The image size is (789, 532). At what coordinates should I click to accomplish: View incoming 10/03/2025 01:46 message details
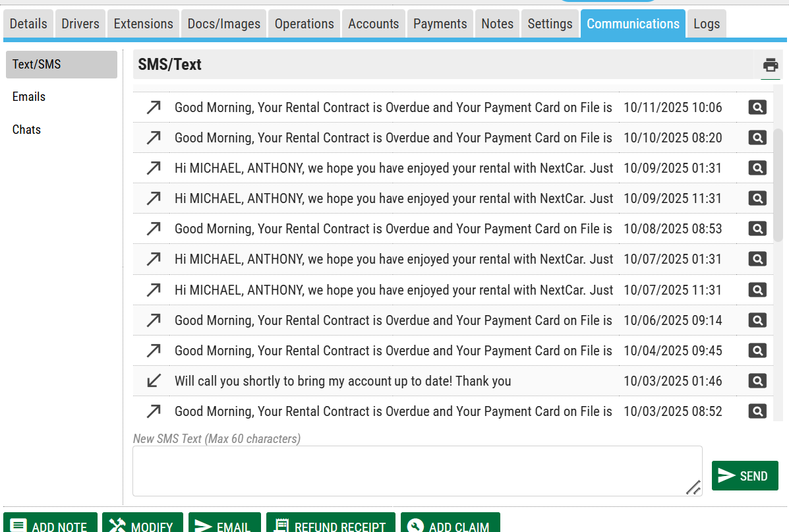pyautogui.click(x=757, y=381)
